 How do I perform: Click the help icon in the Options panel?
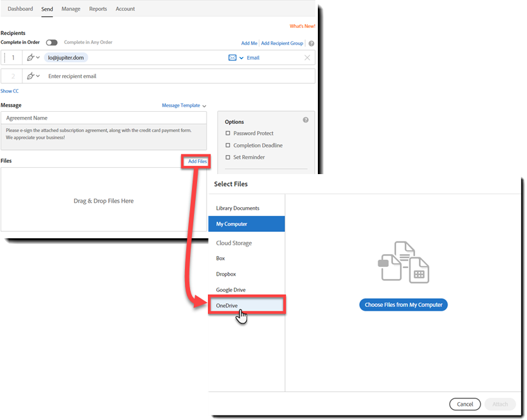click(x=305, y=119)
